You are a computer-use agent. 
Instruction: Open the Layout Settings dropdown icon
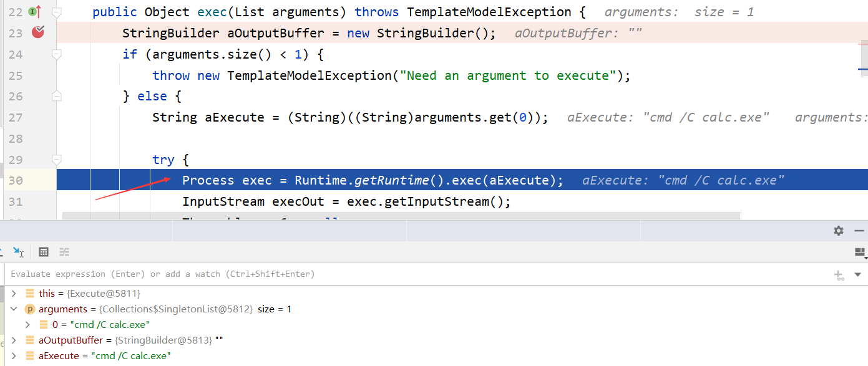coord(861,252)
